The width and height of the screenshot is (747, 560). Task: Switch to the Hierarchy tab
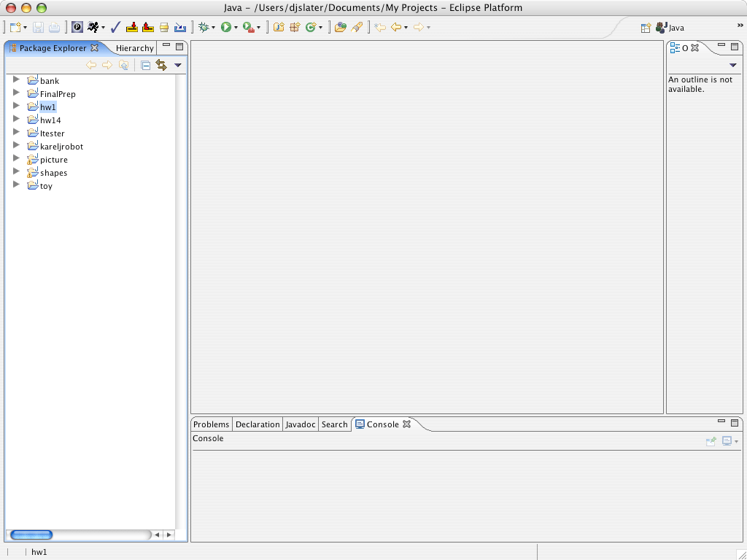point(134,47)
